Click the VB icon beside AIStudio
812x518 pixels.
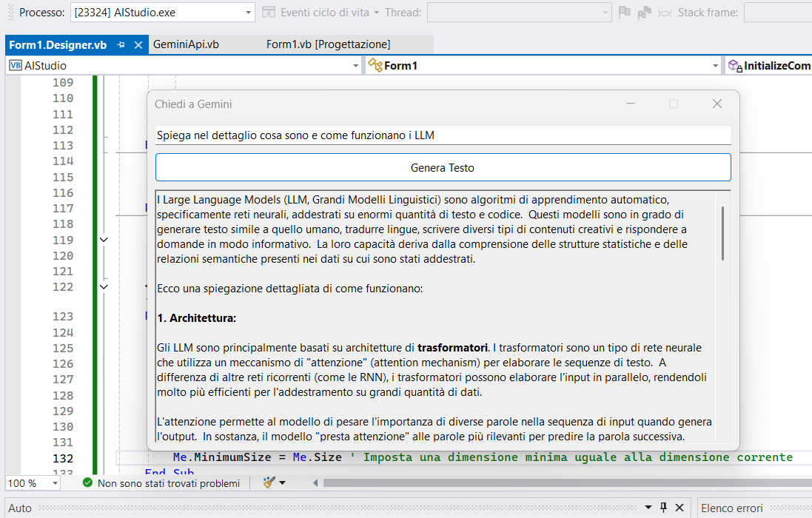pyautogui.click(x=16, y=65)
